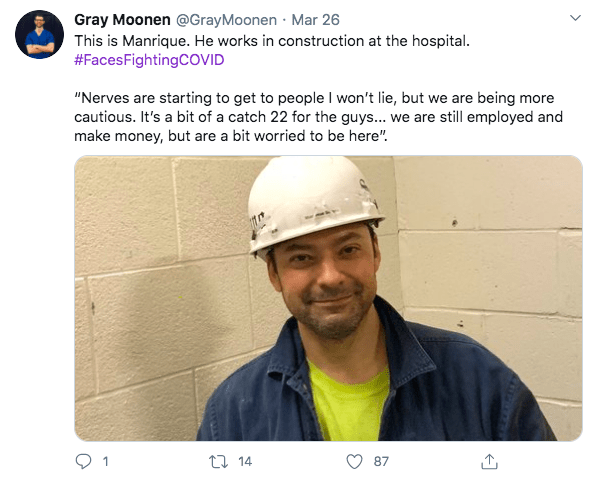Expand the tweet options chevron menu
Viewport: 598px width, 481px height.
575,18
